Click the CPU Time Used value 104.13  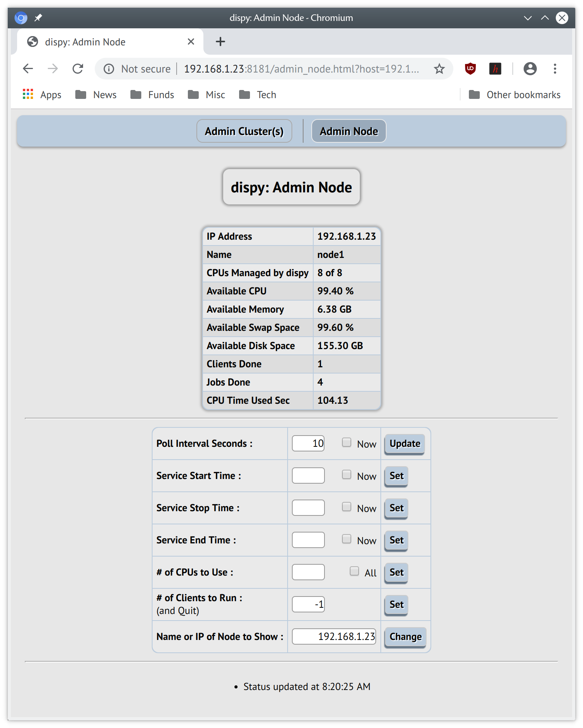(333, 400)
